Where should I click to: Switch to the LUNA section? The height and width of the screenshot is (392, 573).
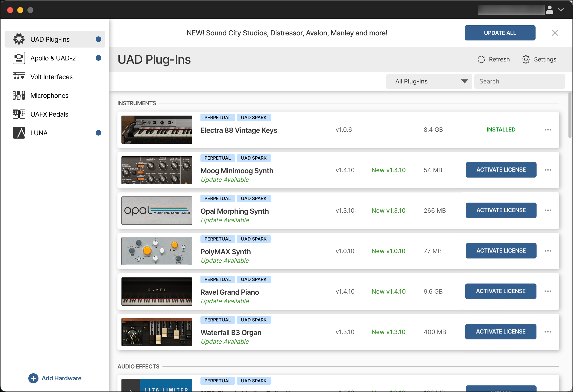point(39,133)
